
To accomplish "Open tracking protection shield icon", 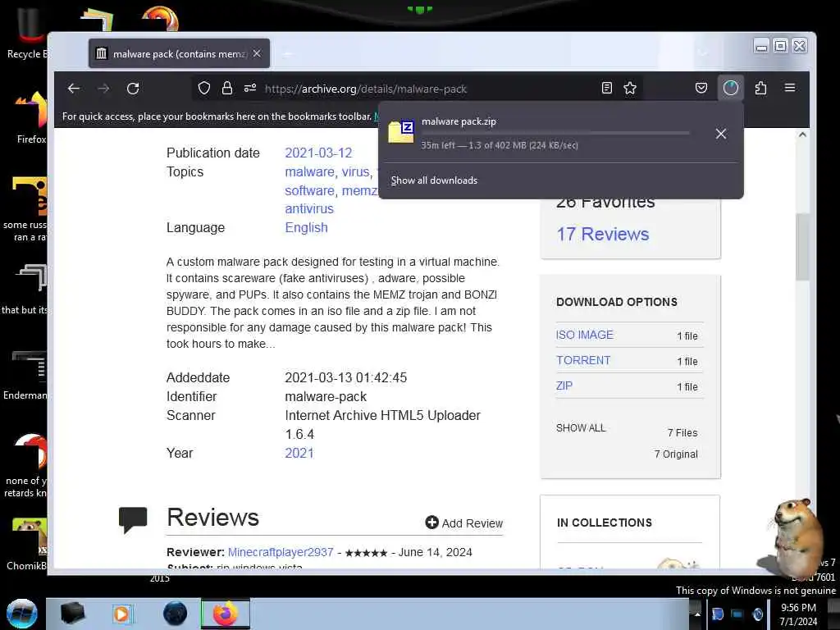I will [204, 88].
